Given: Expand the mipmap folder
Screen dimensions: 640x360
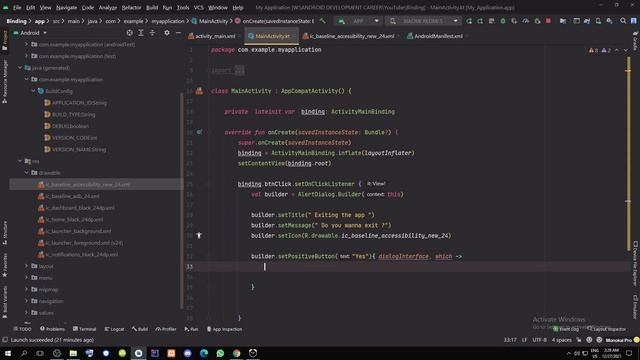Looking at the screenshot, I should pos(27,289).
